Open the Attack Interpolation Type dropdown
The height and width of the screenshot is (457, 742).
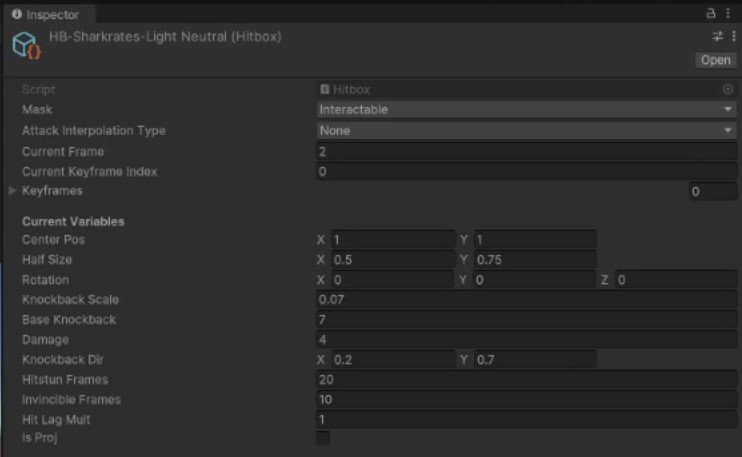tap(526, 131)
